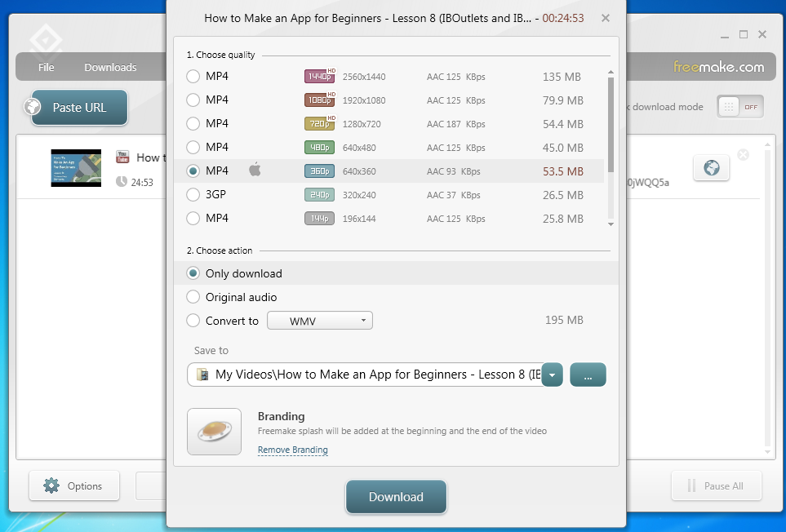Select MP4 144p 196x144 quality option
The height and width of the screenshot is (532, 786).
(193, 219)
